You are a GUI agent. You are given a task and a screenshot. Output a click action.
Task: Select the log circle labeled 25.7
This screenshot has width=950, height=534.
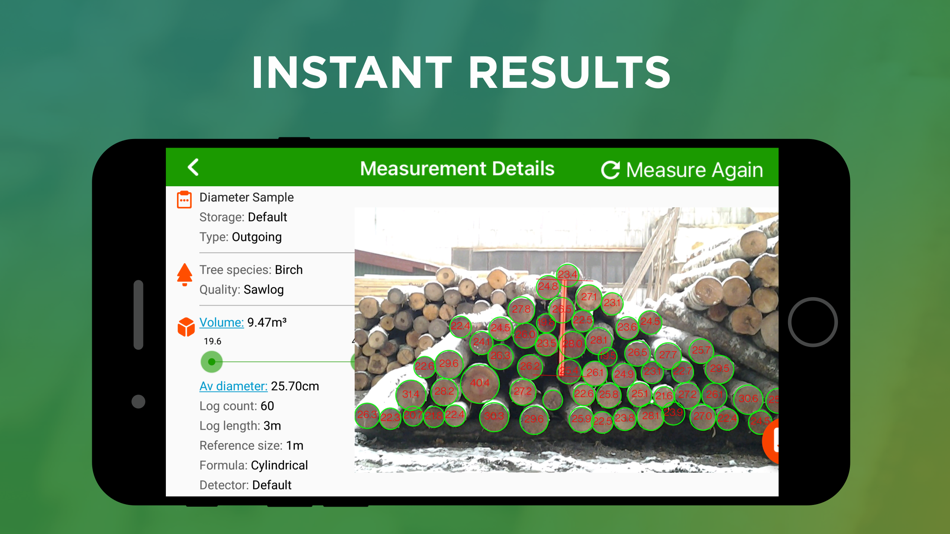pos(701,350)
